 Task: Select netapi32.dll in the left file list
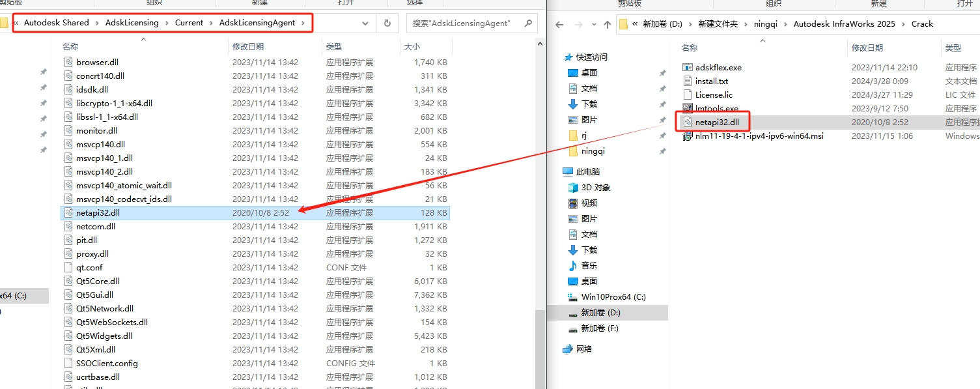point(255,212)
